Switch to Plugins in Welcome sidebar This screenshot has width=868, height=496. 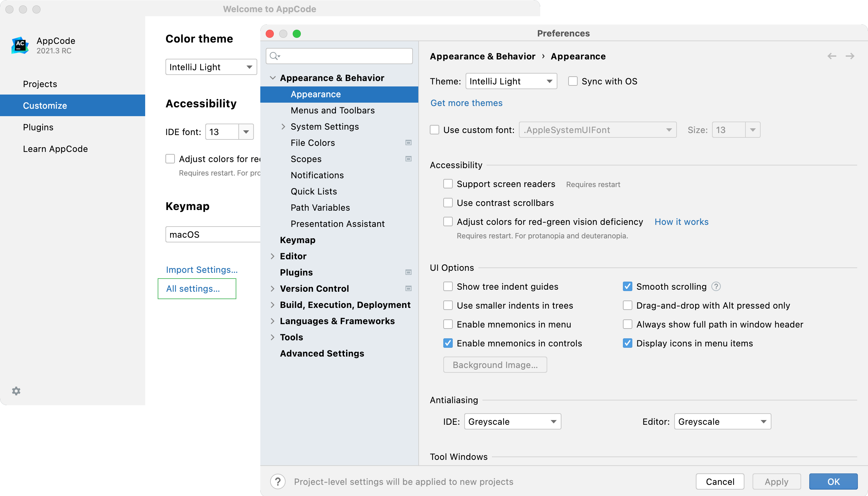(38, 127)
